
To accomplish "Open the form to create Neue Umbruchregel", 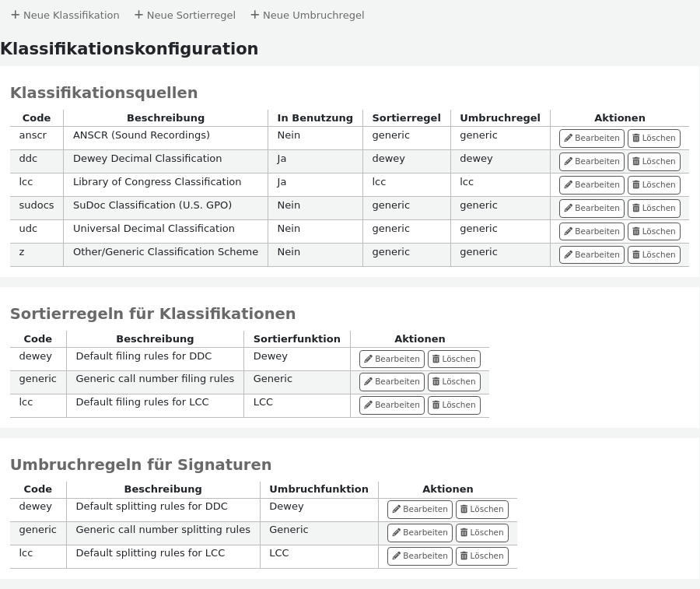I will 307,15.
